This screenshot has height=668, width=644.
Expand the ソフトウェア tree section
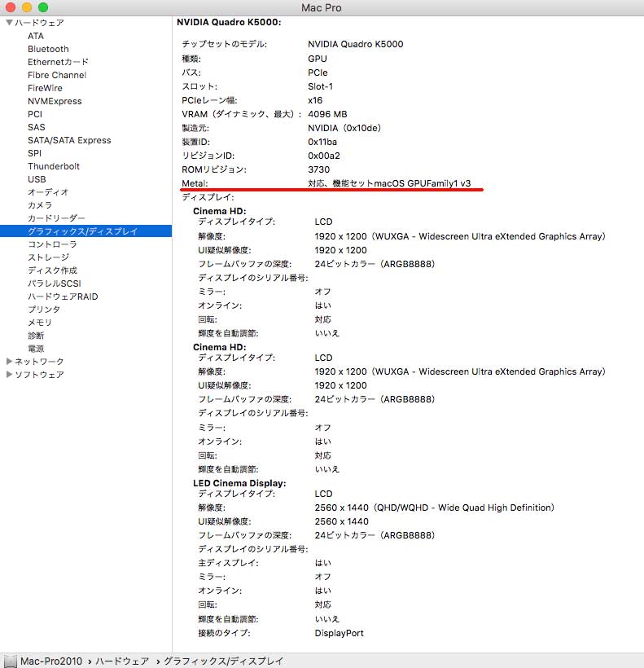9,375
